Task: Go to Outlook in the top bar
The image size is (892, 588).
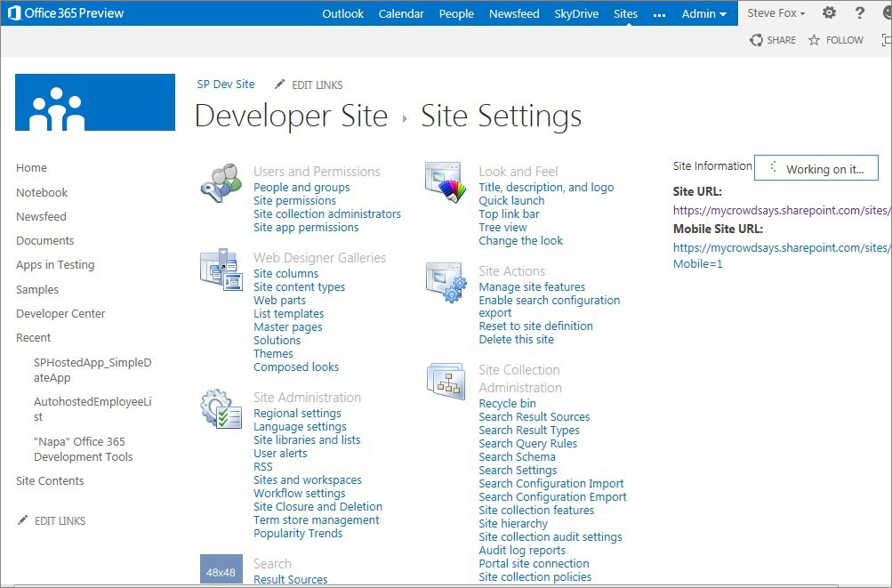Action: [x=342, y=13]
